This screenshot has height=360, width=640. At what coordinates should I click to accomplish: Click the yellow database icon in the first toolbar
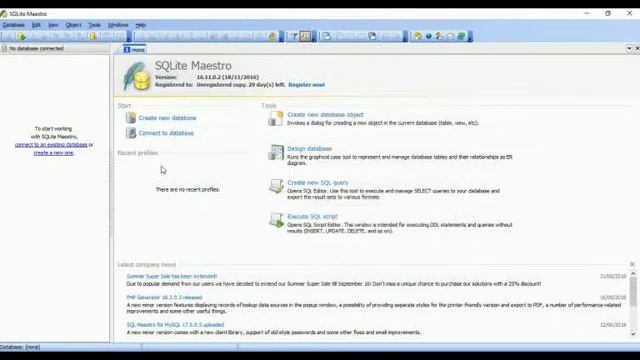point(93,37)
